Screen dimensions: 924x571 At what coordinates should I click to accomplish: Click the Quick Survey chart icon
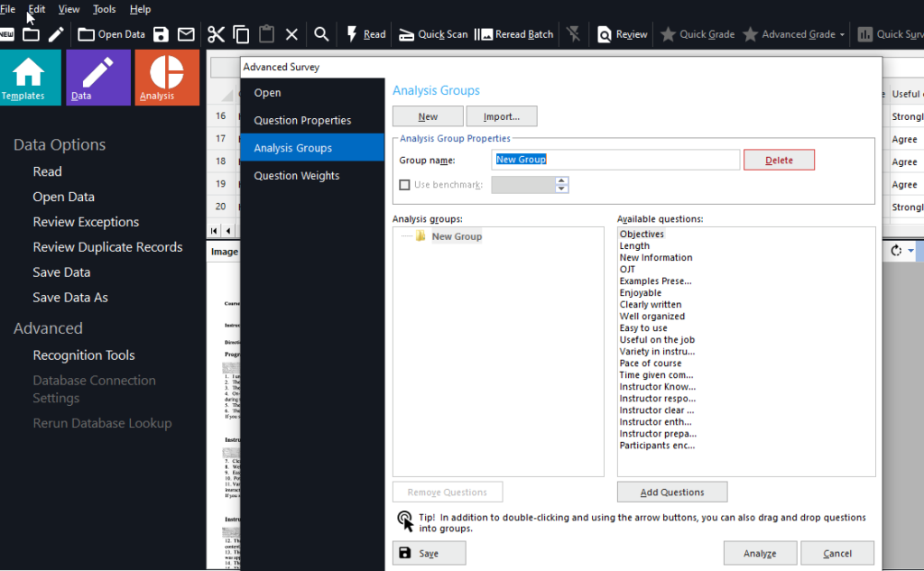[864, 34]
